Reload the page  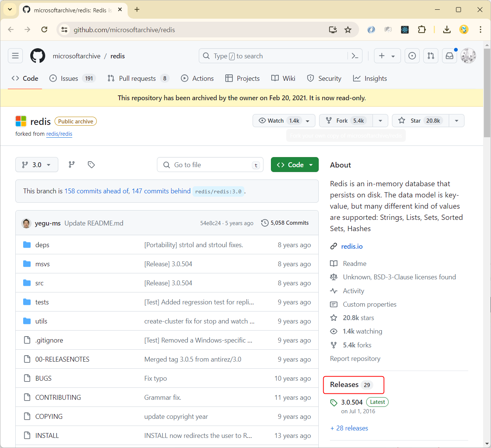coord(44,30)
